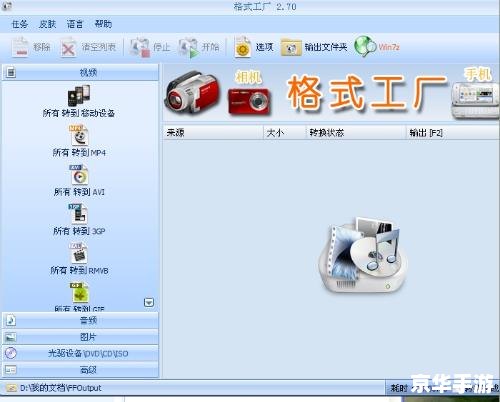Select the 所有 转到 GIF icon
500x402 pixels.
tap(79, 293)
